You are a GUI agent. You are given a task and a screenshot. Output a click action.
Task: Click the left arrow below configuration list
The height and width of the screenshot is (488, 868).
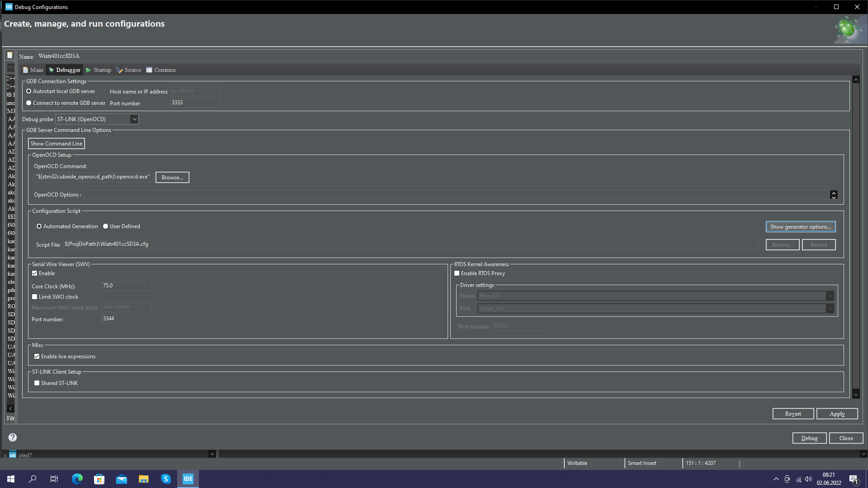point(10,408)
